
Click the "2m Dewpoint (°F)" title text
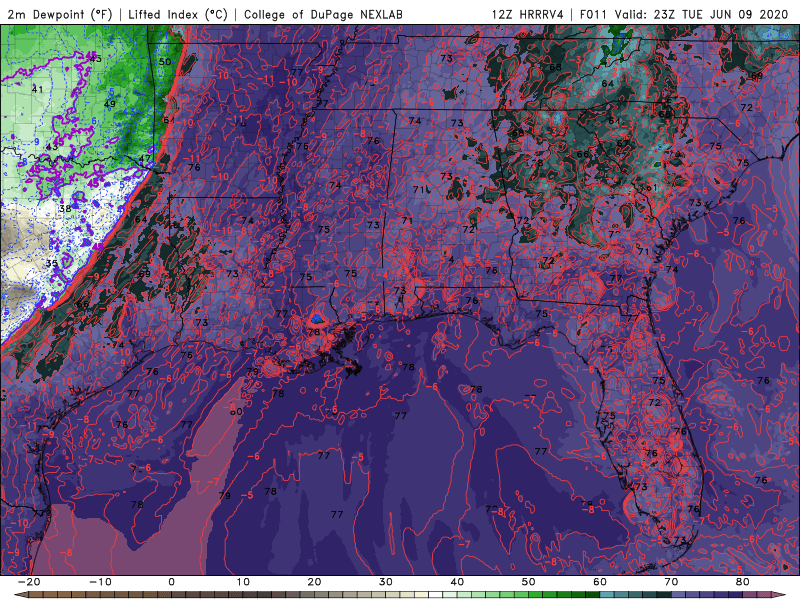coord(60,14)
